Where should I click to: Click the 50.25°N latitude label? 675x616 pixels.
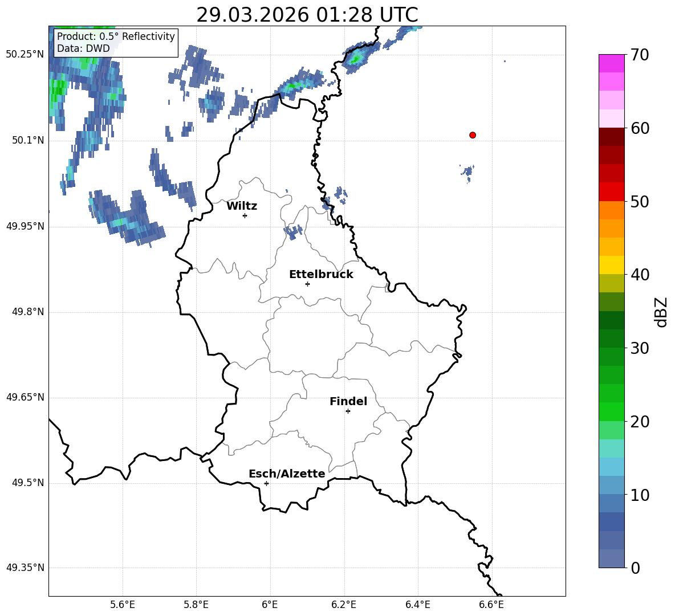(x=25, y=55)
